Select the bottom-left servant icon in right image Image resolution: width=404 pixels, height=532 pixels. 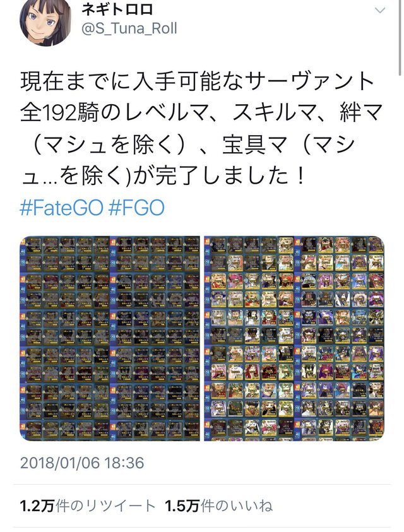(218, 427)
